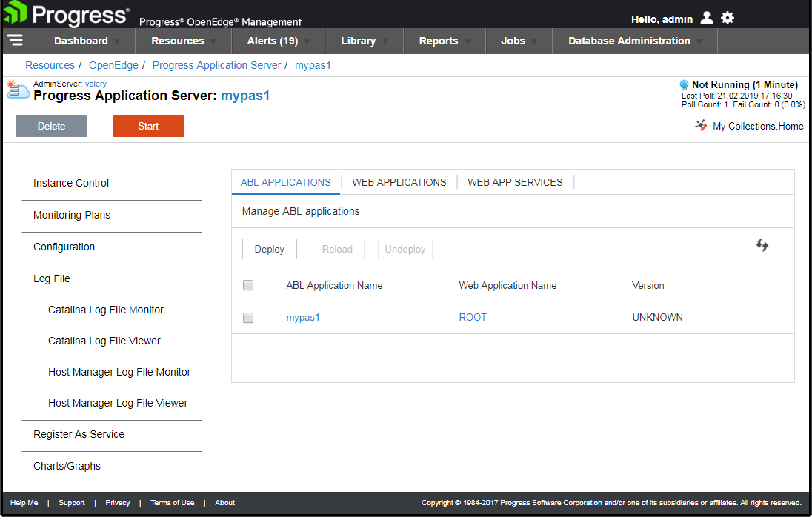Click the My Collections pin icon
This screenshot has width=812, height=517.
[701, 126]
